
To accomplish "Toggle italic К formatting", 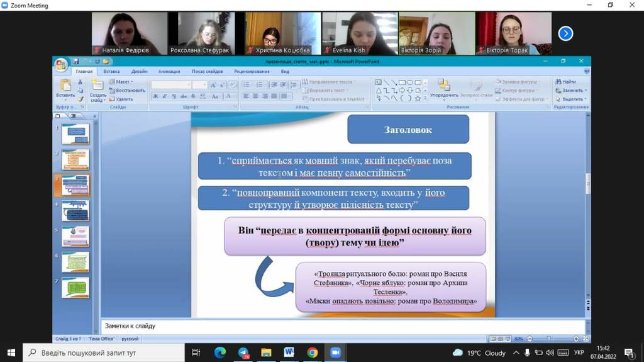I will (x=165, y=96).
